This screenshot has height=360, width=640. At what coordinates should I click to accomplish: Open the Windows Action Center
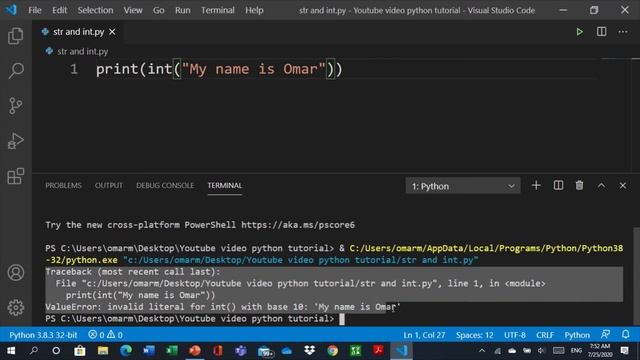(x=624, y=351)
